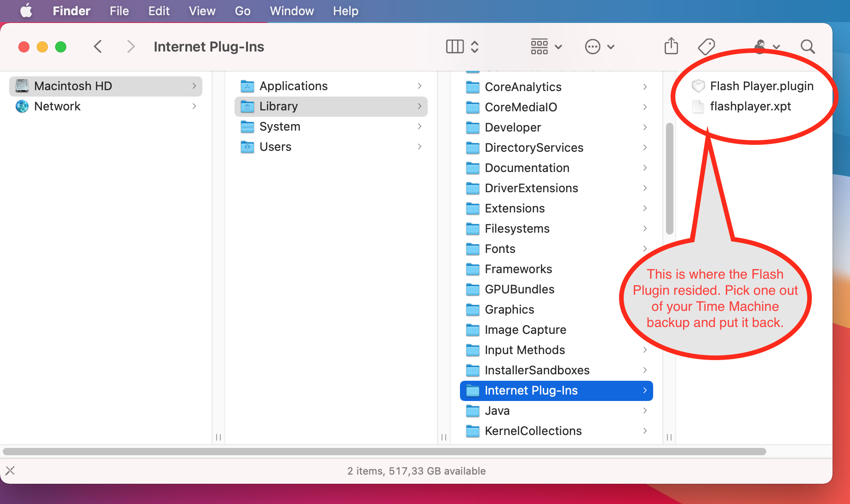Switch view using the column view icon
850x504 pixels.
click(x=455, y=46)
